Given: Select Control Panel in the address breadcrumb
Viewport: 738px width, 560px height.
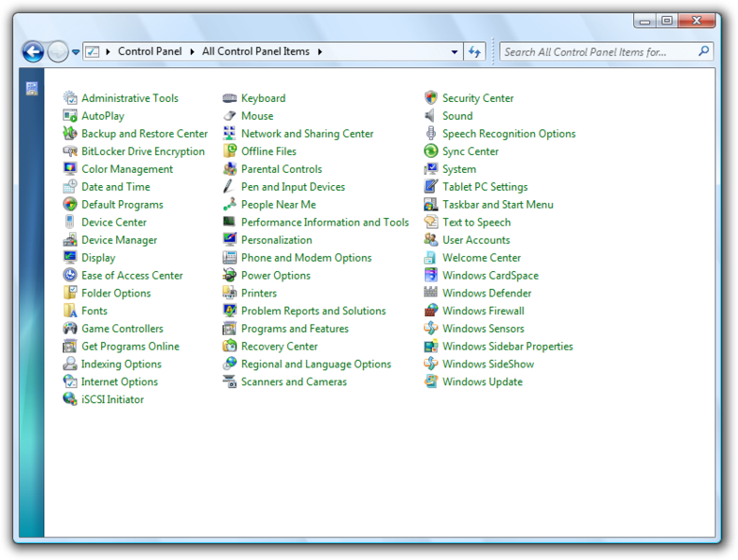Looking at the screenshot, I should [150, 52].
